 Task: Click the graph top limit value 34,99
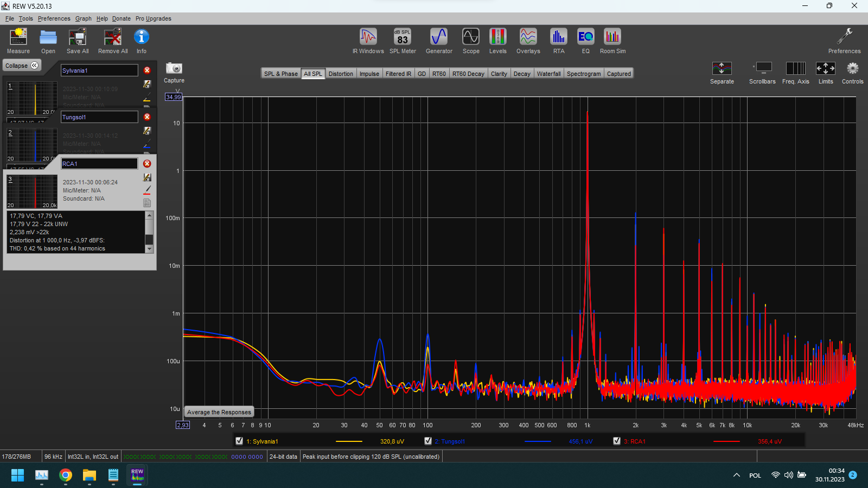[x=174, y=97]
